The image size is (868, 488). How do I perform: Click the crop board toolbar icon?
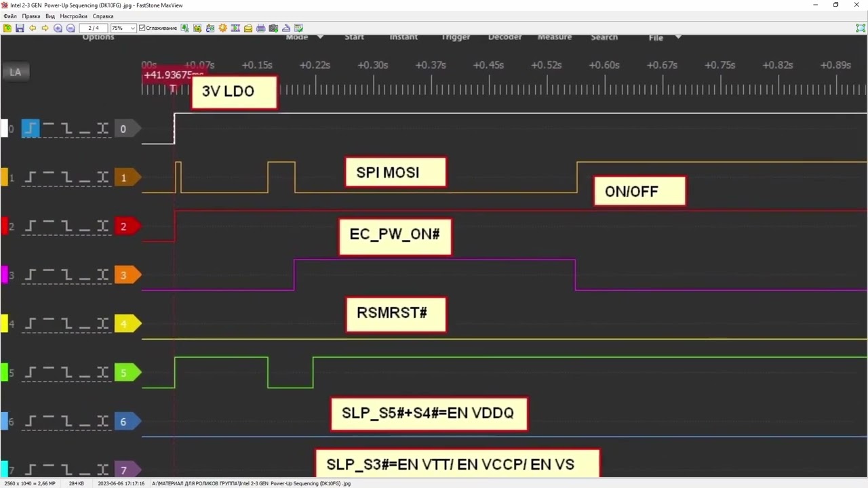click(x=197, y=28)
